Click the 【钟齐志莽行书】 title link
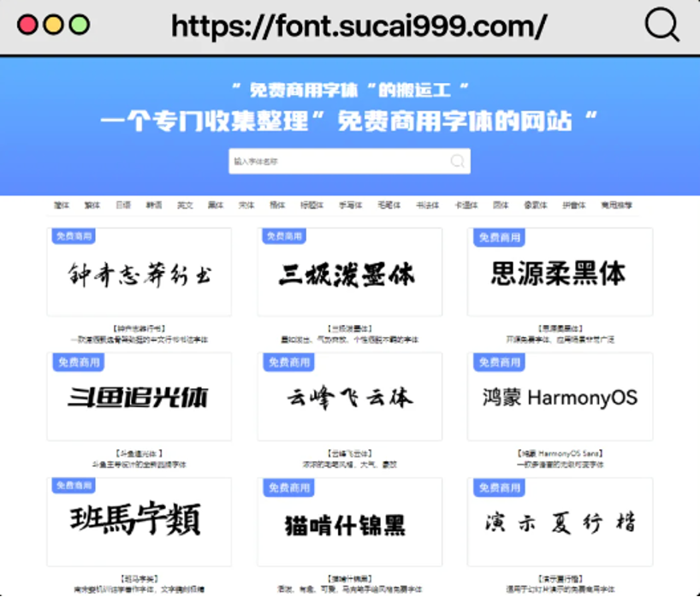Screen dimensions: 700x597 pos(139,328)
